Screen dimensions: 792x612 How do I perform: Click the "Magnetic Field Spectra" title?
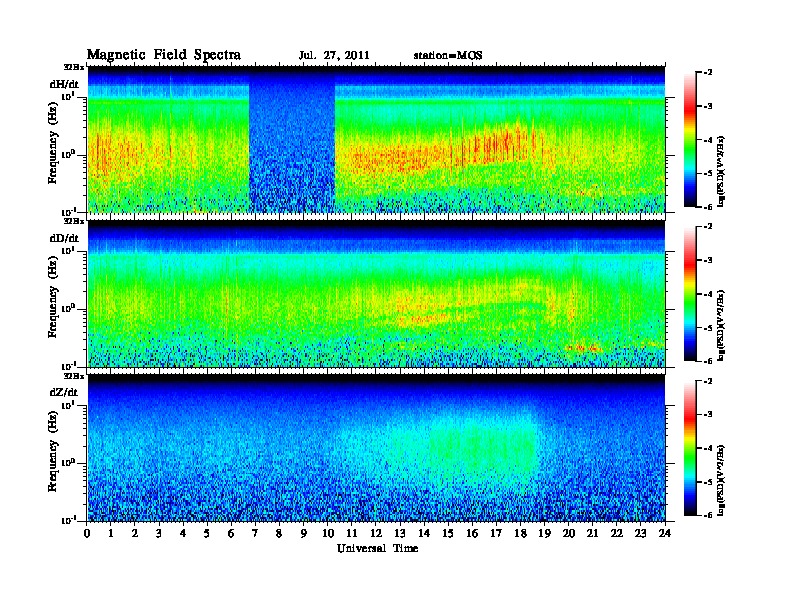[164, 56]
